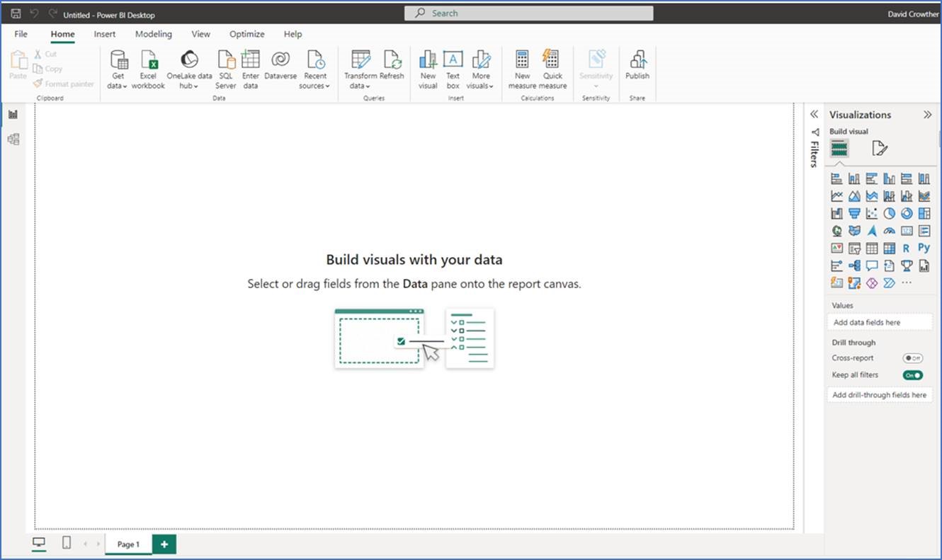Add a Text box to the report
The height and width of the screenshot is (560, 942).
[x=453, y=69]
